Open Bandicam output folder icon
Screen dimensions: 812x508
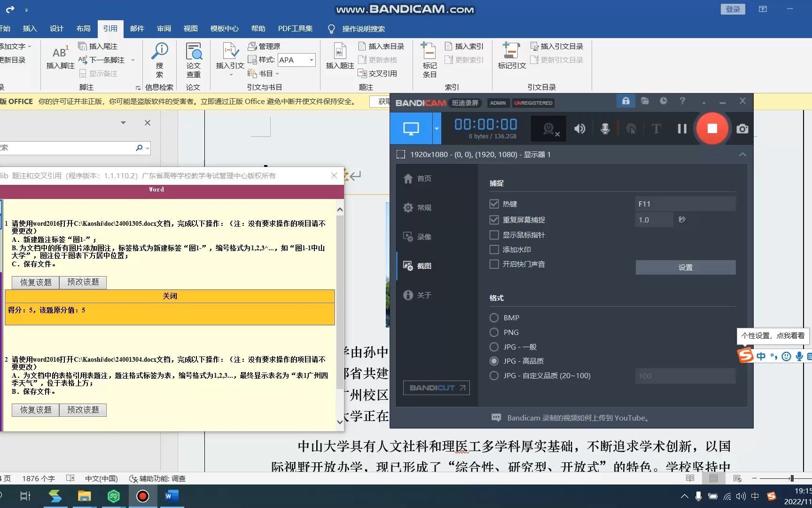pos(645,101)
